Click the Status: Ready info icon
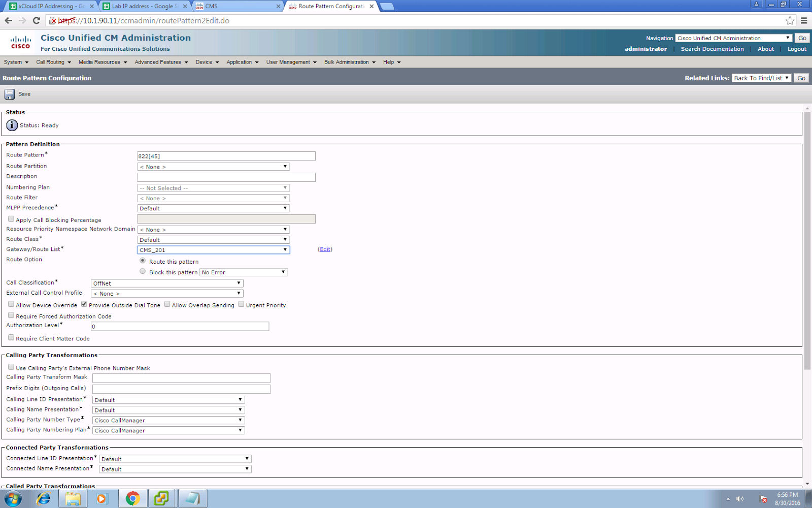Screen dimensions: 812x508 click(11, 125)
